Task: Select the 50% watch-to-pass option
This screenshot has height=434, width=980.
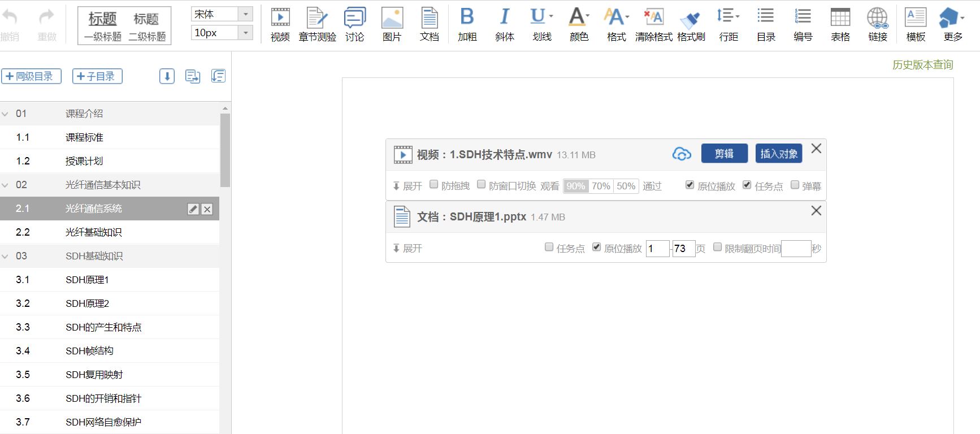Action: coord(626,186)
